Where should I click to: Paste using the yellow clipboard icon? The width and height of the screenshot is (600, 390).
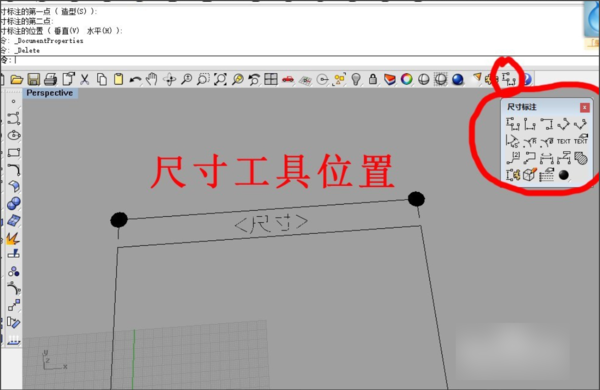pyautogui.click(x=119, y=80)
